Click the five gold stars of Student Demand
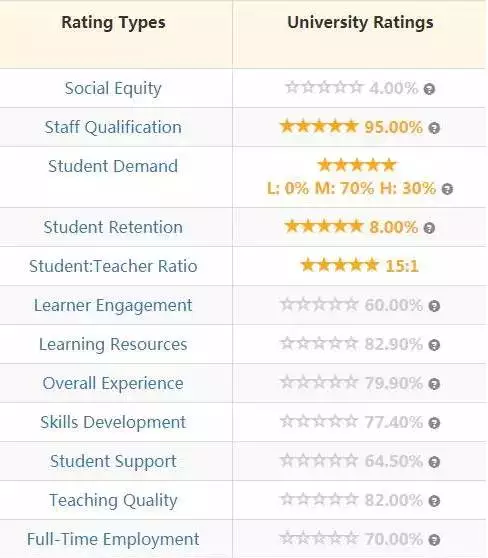This screenshot has height=558, width=488. point(357,165)
